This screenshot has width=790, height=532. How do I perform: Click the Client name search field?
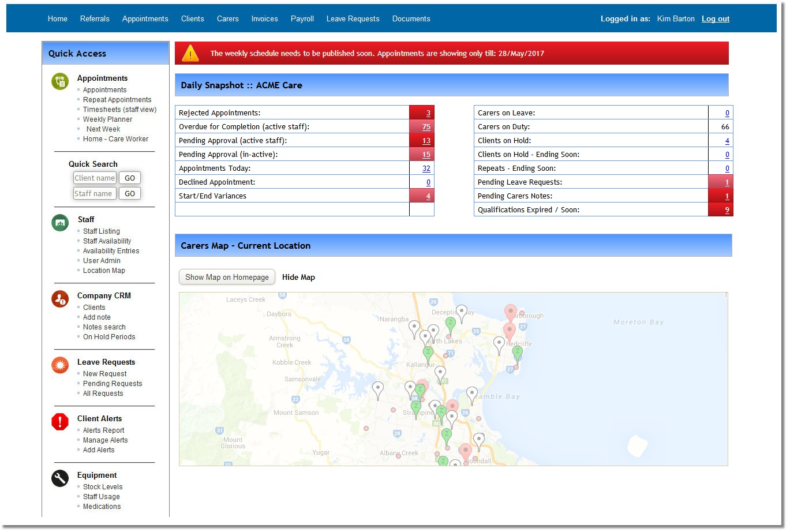coord(95,178)
